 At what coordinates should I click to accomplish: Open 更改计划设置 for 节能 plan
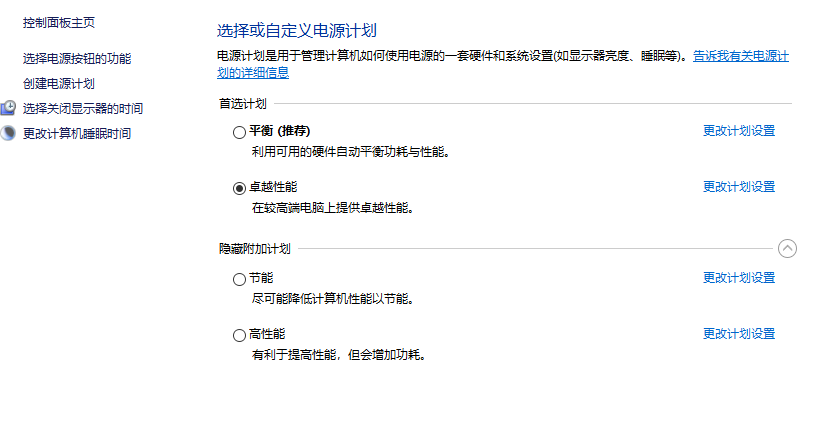739,278
